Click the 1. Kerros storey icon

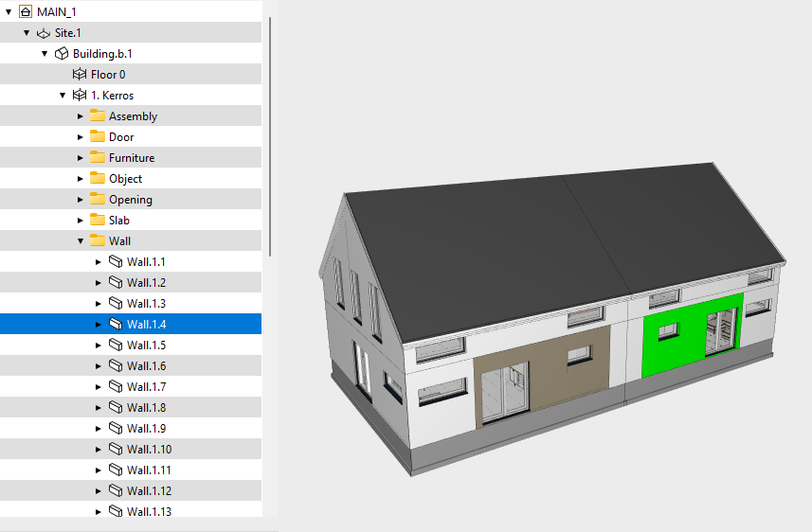[x=80, y=96]
